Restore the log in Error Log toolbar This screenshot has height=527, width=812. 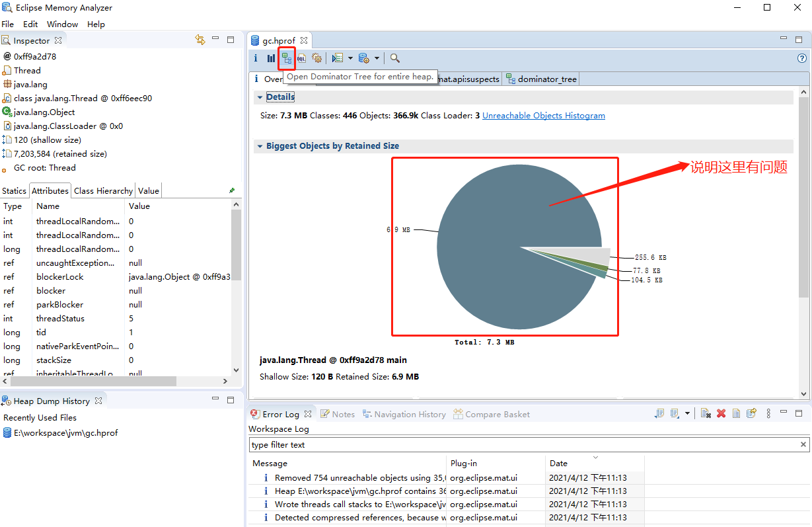[x=751, y=413]
